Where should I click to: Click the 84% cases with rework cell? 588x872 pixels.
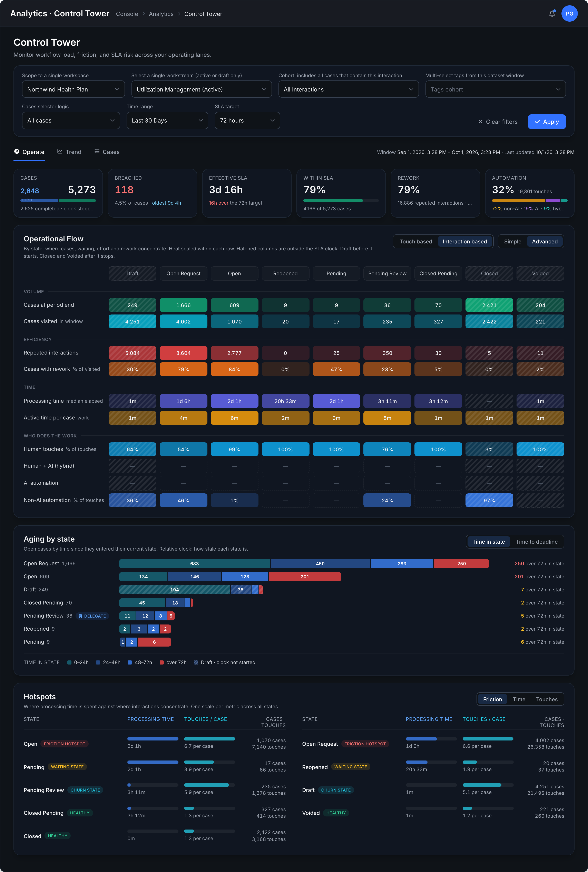(234, 369)
